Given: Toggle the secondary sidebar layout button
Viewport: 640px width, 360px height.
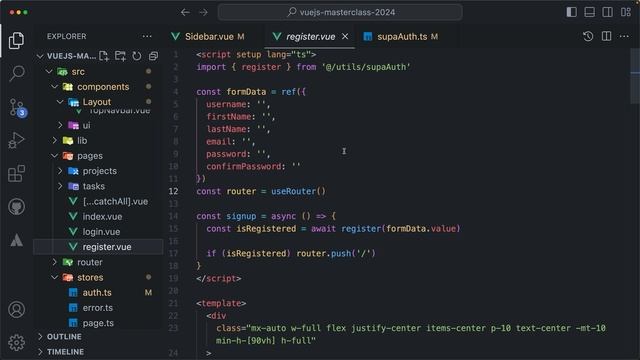Looking at the screenshot, I should tap(607, 12).
